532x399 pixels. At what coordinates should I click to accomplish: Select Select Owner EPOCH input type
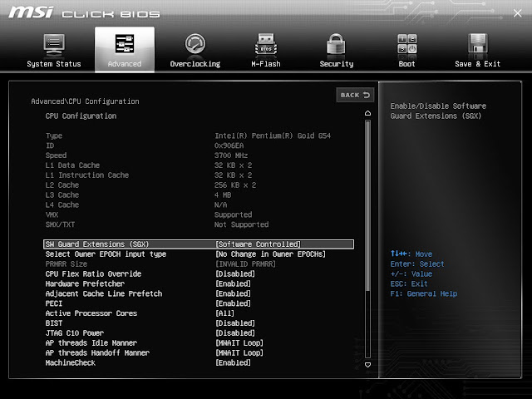point(106,254)
